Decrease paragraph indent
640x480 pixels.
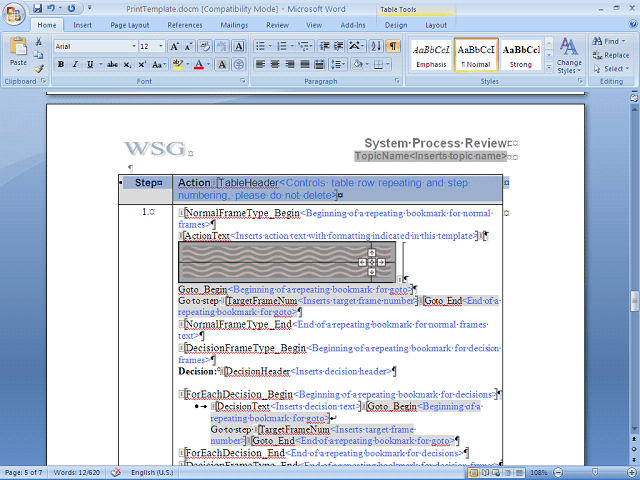point(324,46)
